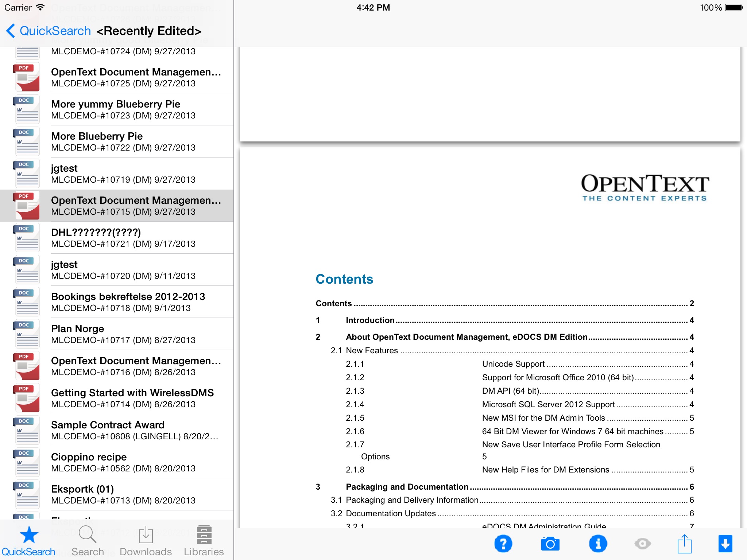Select row MLCDEMO-#10716 (DM) 8/26/2013
The image size is (747, 560).
[x=117, y=366]
